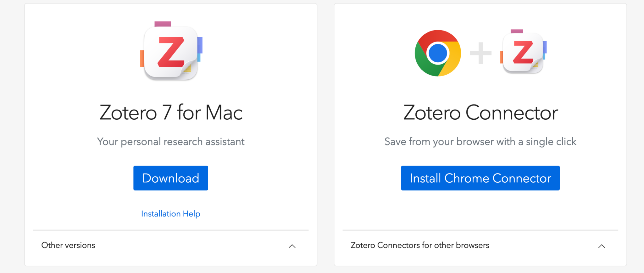Expand the Other versions section label
The width and height of the screenshot is (644, 273).
(68, 245)
